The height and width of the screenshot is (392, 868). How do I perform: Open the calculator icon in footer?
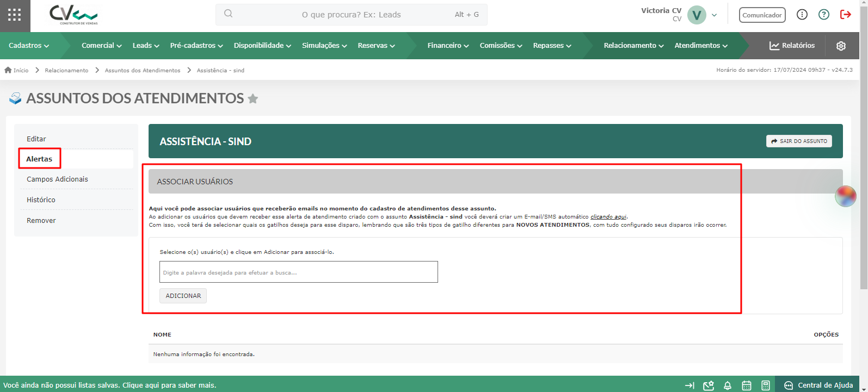coord(766,385)
